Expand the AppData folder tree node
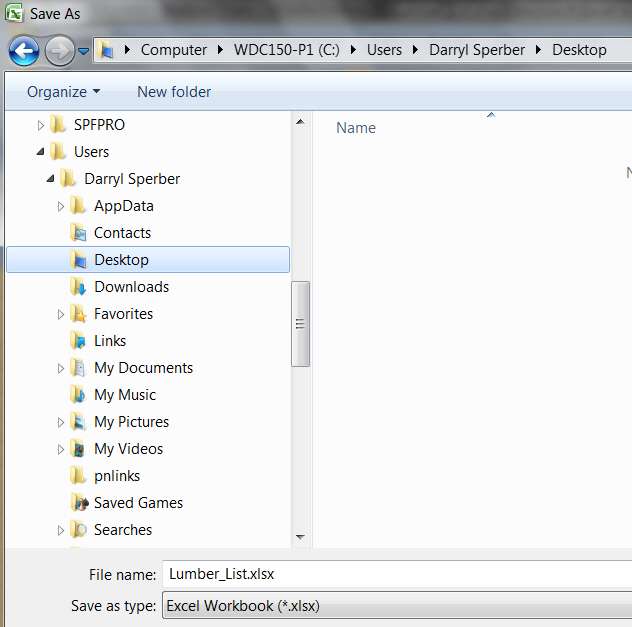The image size is (632, 627). point(60,206)
